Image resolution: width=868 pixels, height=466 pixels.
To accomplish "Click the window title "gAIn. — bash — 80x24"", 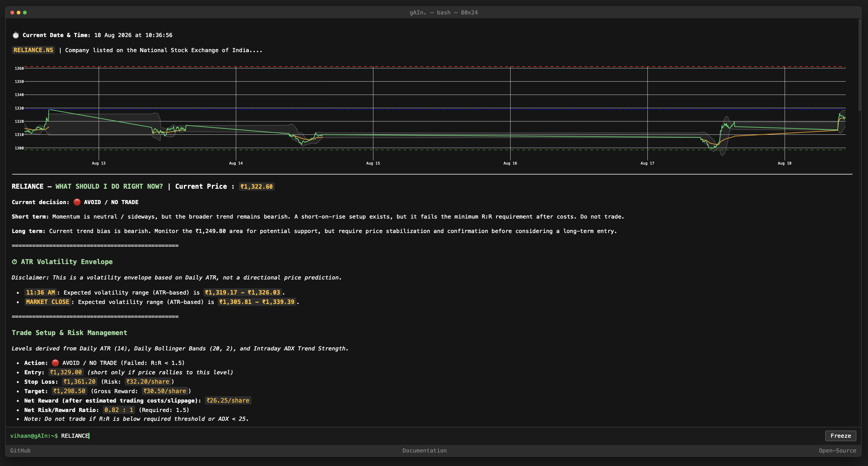I will [x=443, y=13].
